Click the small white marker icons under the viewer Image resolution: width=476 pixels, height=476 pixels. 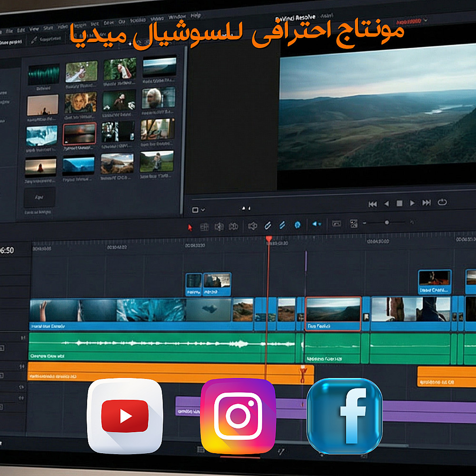(x=246, y=208)
